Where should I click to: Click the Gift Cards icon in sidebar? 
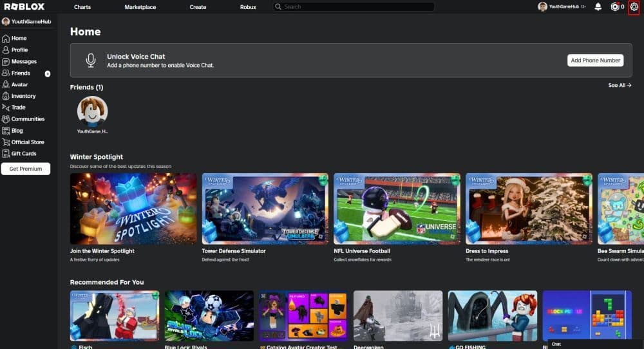[x=6, y=153]
